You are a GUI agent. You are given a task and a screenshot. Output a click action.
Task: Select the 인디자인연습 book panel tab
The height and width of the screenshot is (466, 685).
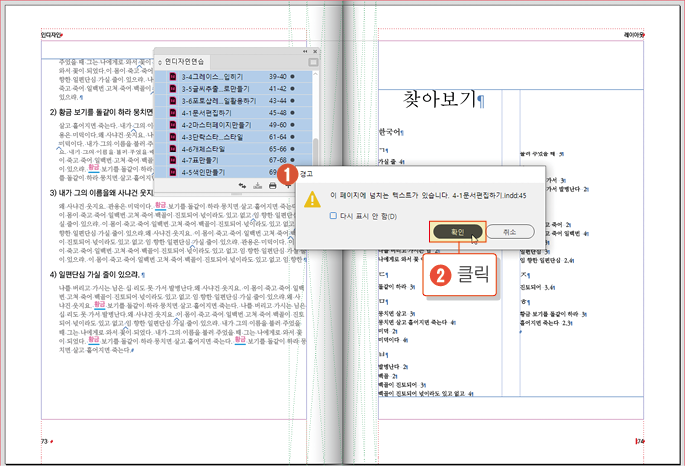(184, 62)
